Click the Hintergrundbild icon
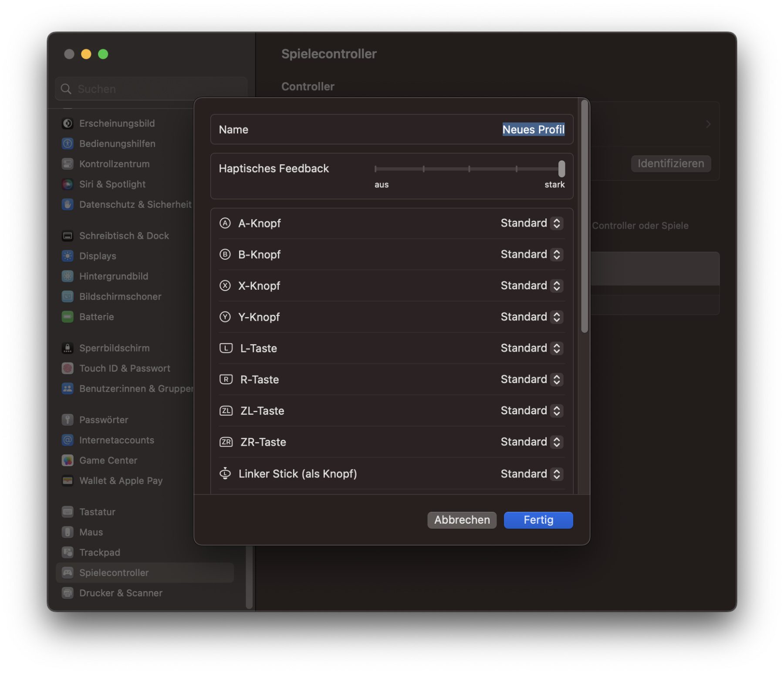The width and height of the screenshot is (784, 674). tap(68, 276)
